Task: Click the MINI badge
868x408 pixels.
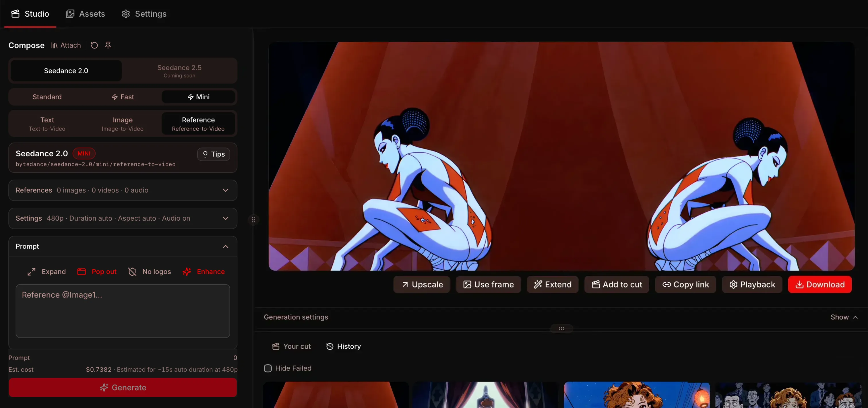Action: [x=84, y=153]
